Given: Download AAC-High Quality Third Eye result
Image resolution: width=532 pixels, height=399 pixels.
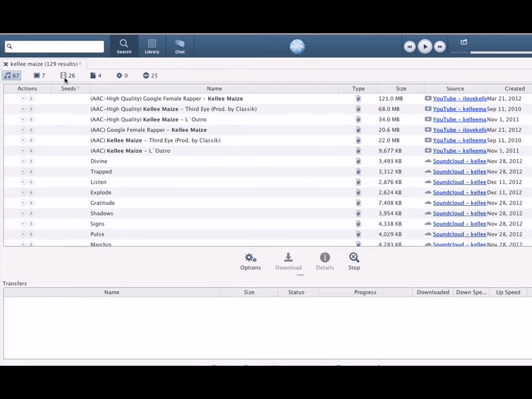Looking at the screenshot, I should 31,109.
